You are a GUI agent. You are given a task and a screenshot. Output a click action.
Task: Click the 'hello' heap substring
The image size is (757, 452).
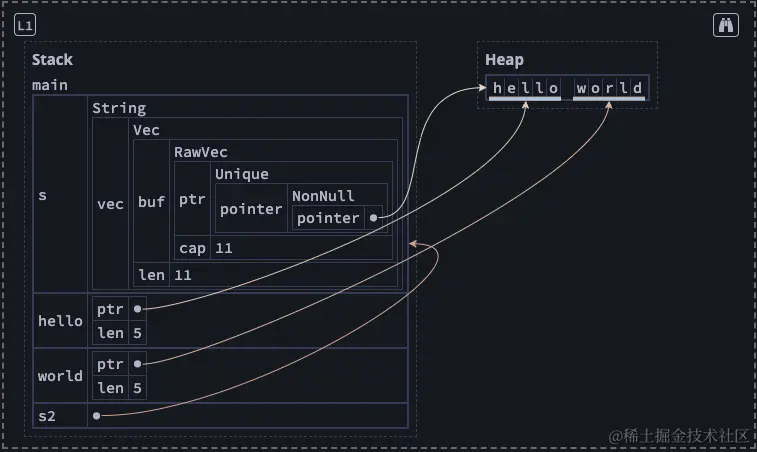click(x=525, y=88)
